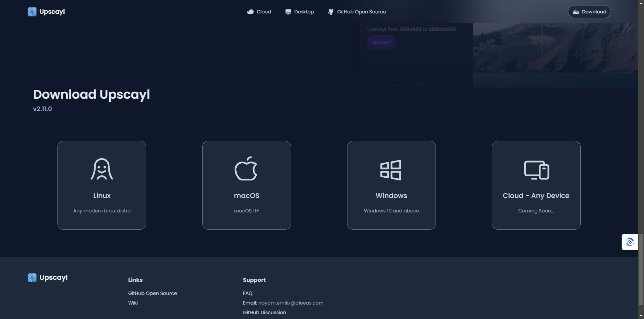Click the Linux penguin icon
Viewport: 644px width, 319px height.
click(102, 169)
